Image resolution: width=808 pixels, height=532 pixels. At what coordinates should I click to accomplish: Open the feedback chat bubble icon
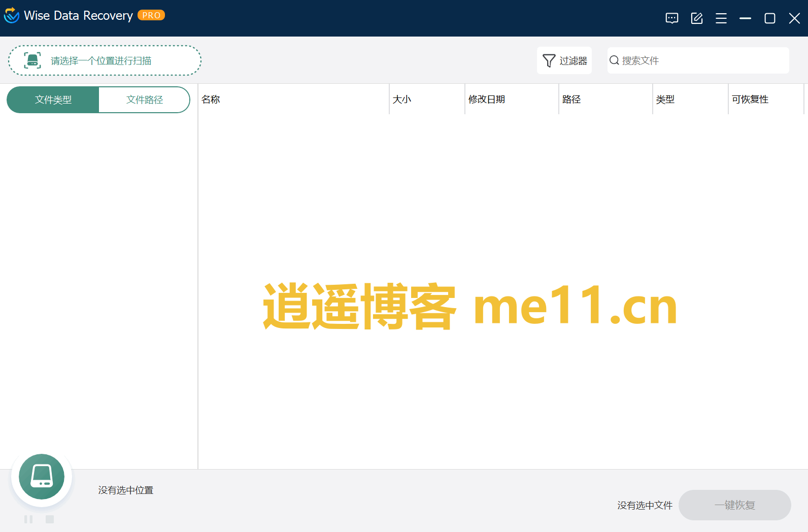pyautogui.click(x=671, y=19)
